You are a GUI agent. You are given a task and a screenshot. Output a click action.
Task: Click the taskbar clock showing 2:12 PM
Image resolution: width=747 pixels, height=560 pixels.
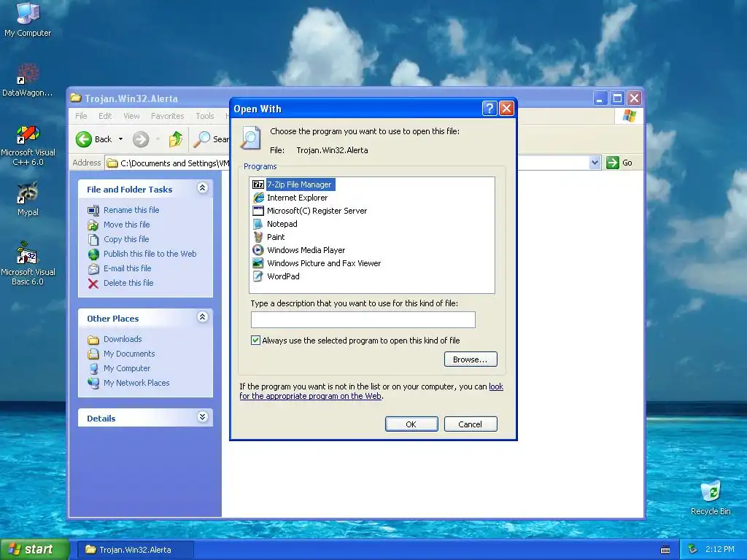pyautogui.click(x=720, y=550)
